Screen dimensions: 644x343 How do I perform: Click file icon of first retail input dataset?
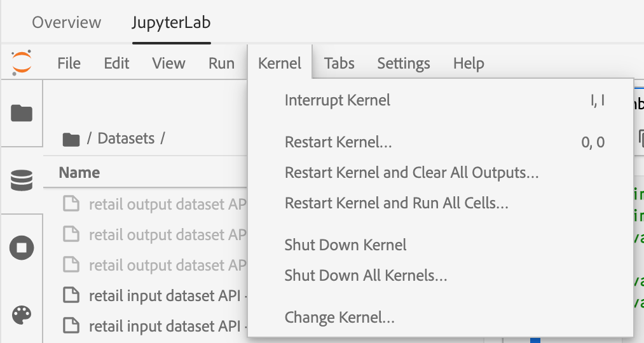tap(72, 295)
